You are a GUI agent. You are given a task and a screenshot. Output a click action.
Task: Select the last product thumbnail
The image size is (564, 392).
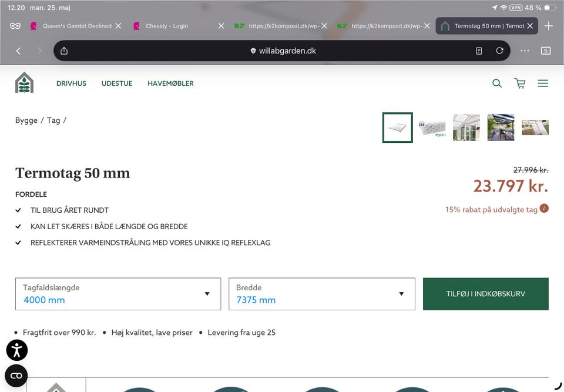pos(535,128)
